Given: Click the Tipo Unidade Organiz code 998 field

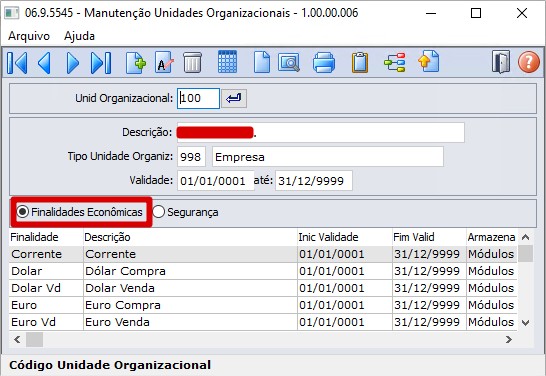Looking at the screenshot, I should pos(191,157).
